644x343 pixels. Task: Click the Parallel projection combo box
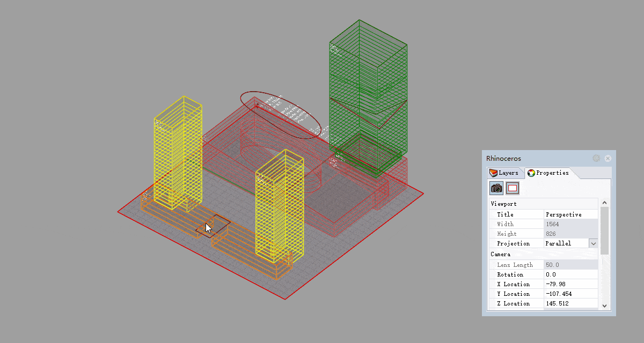(566, 243)
